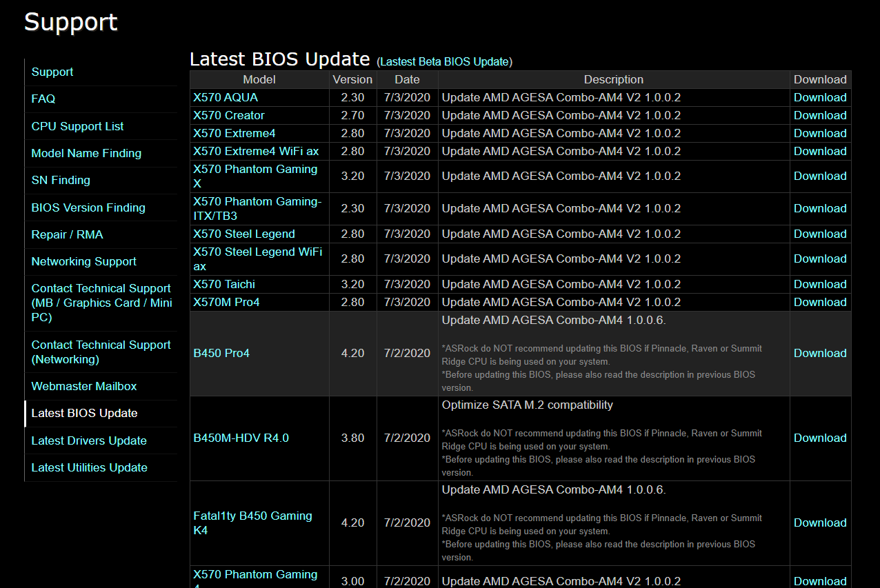This screenshot has width=880, height=588.
Task: Open X570 Phantom Gaming X link
Action: tap(255, 176)
